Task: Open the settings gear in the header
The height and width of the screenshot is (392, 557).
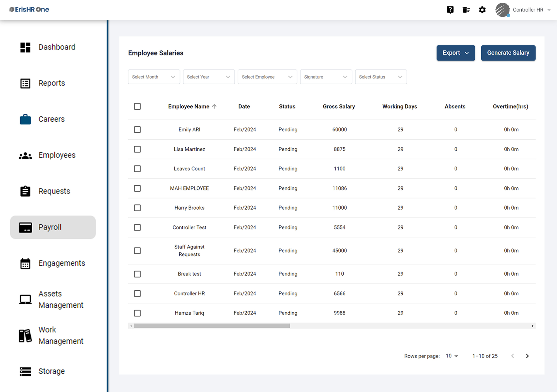Action: (x=482, y=10)
